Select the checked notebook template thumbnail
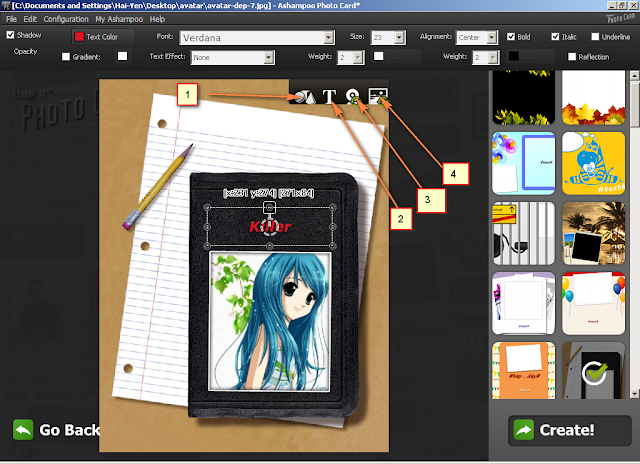This screenshot has width=640, height=464. click(x=593, y=371)
